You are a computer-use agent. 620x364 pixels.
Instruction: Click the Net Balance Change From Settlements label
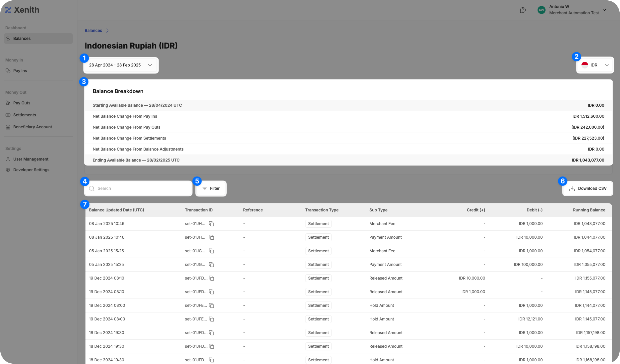tap(129, 138)
